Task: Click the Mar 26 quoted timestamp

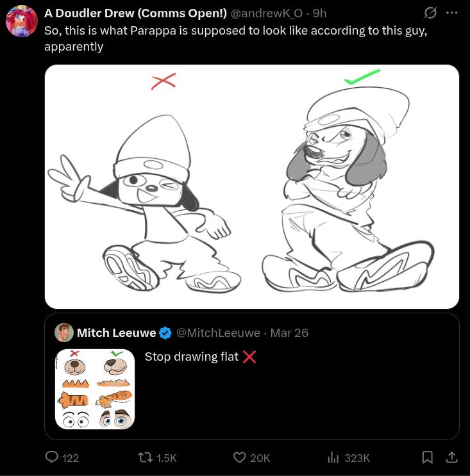Action: [x=289, y=333]
